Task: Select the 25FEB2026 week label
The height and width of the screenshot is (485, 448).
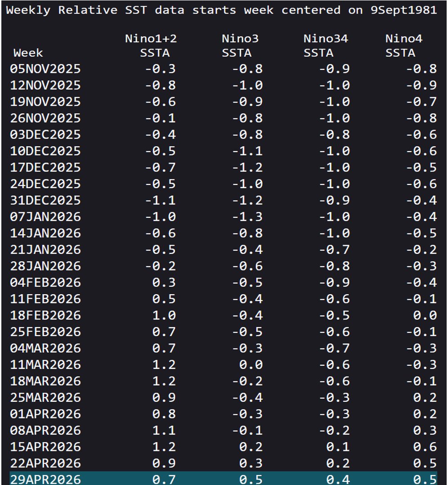Action: (45, 332)
